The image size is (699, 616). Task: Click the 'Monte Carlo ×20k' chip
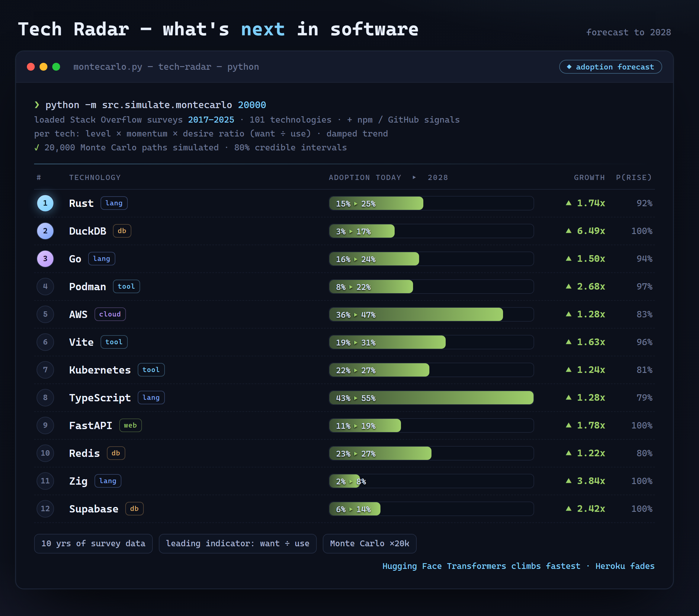[370, 544]
